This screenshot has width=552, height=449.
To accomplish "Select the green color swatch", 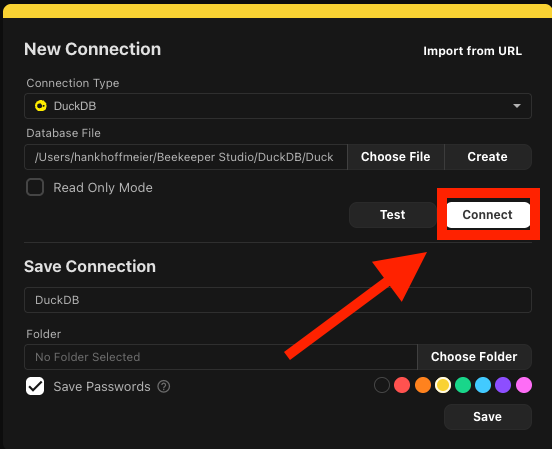I will 463,385.
